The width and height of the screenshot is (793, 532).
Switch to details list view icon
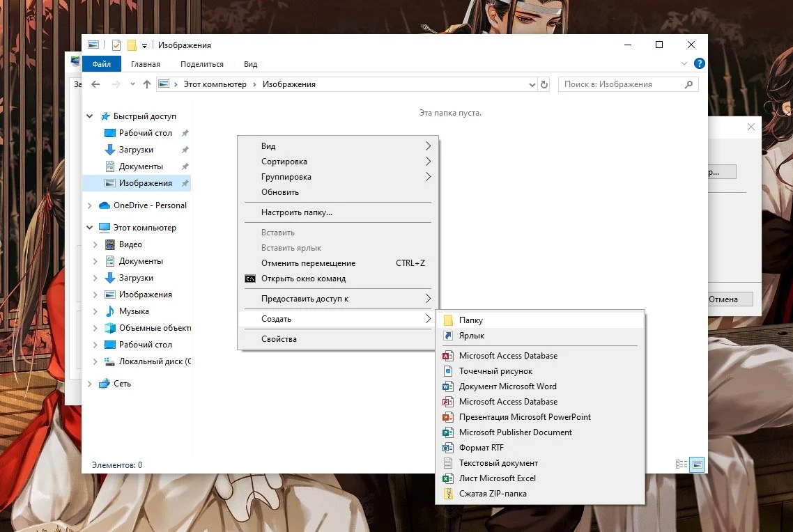[682, 464]
